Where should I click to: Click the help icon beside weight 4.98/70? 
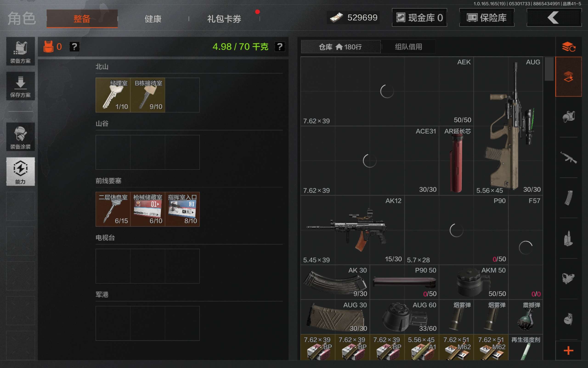coord(280,47)
